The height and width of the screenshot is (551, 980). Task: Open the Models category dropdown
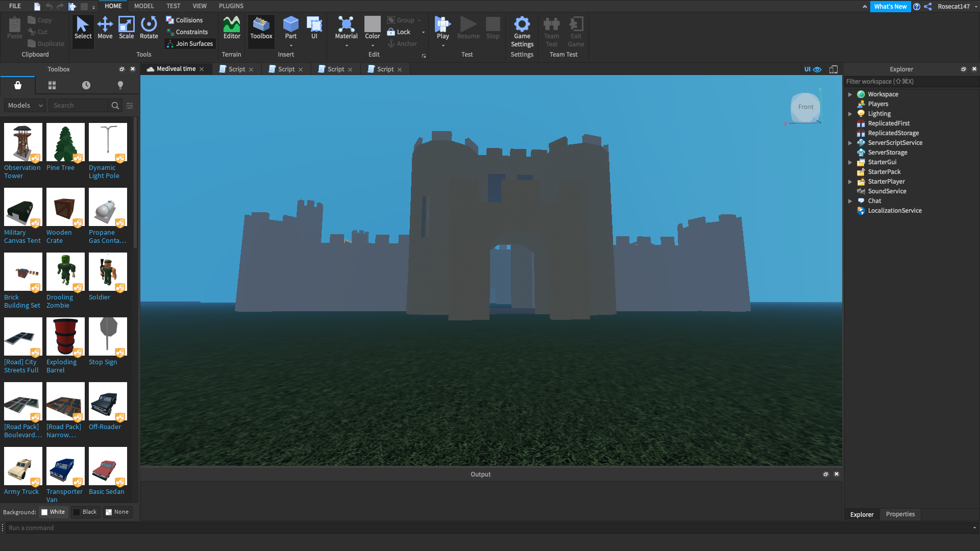point(25,106)
